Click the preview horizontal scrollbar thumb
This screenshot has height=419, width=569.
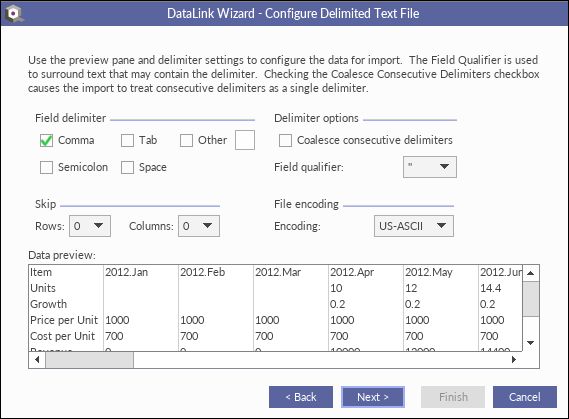point(89,360)
